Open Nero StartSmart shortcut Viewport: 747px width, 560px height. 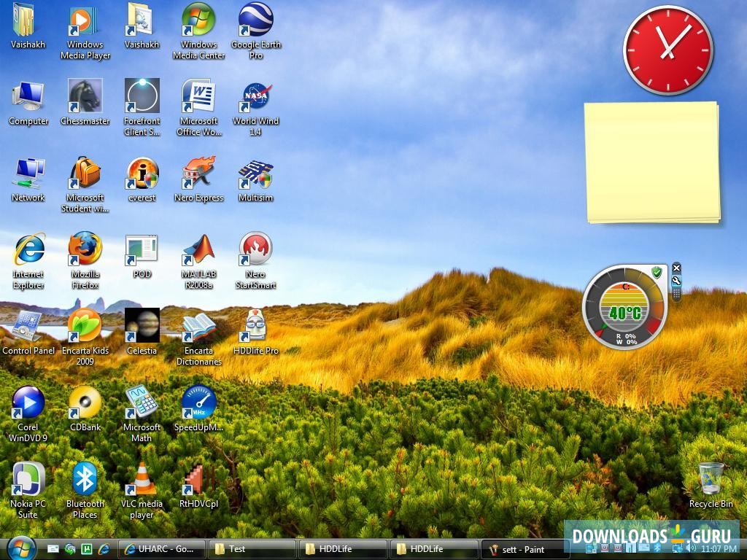[256, 261]
